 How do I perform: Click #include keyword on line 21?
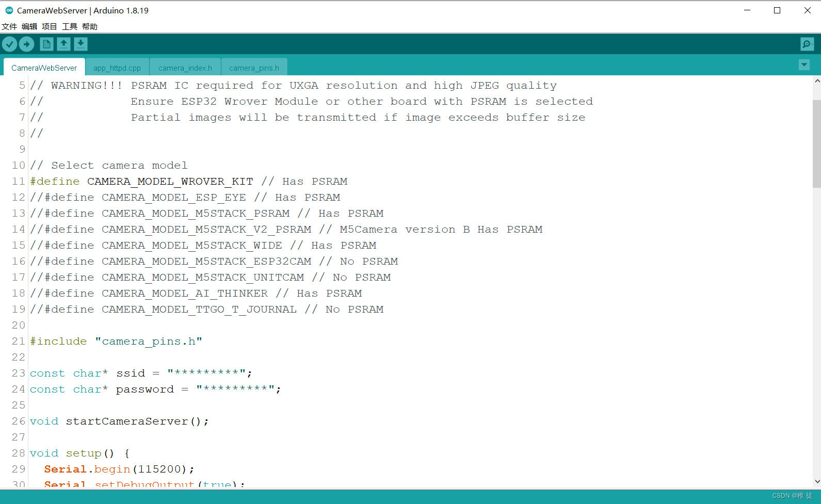point(58,342)
